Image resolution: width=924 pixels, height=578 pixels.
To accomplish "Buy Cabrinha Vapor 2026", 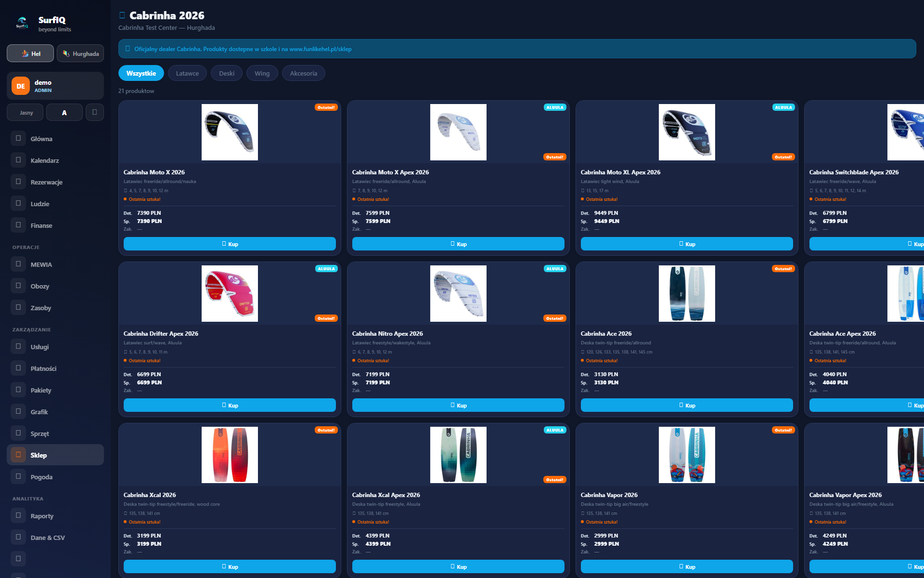I will pos(687,566).
